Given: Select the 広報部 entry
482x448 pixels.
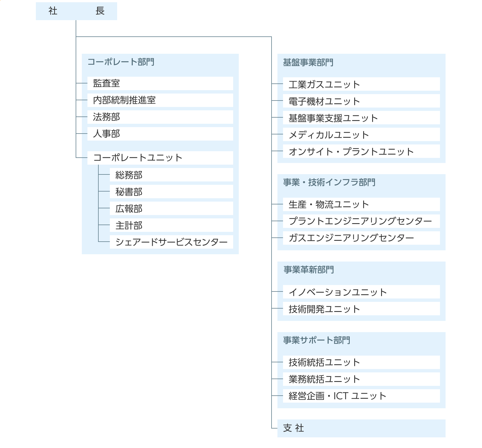Looking at the screenshot, I should click(171, 209).
